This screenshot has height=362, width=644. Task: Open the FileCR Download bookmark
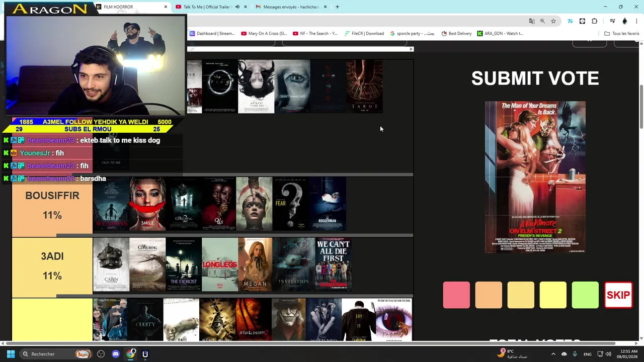(364, 34)
